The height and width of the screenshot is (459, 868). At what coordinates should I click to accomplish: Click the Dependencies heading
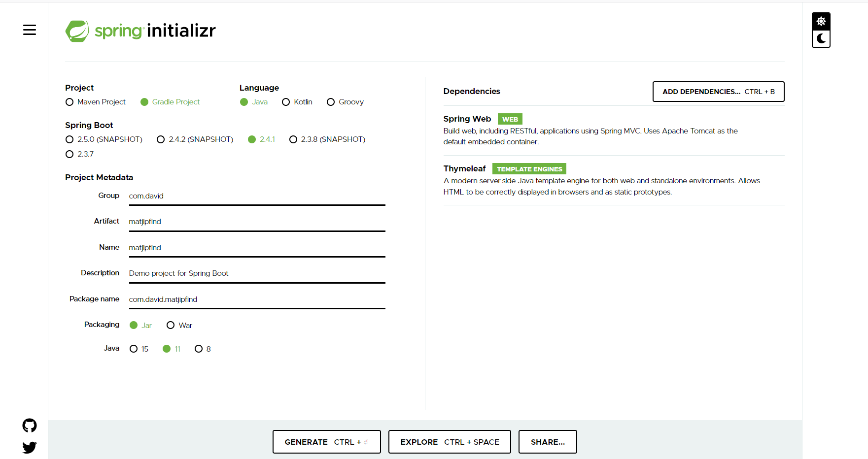click(x=472, y=91)
